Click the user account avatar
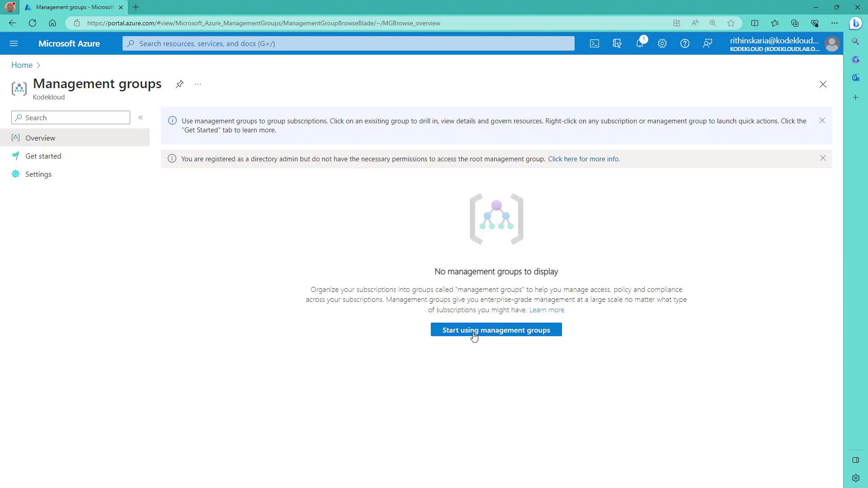The height and width of the screenshot is (488, 868). point(832,44)
